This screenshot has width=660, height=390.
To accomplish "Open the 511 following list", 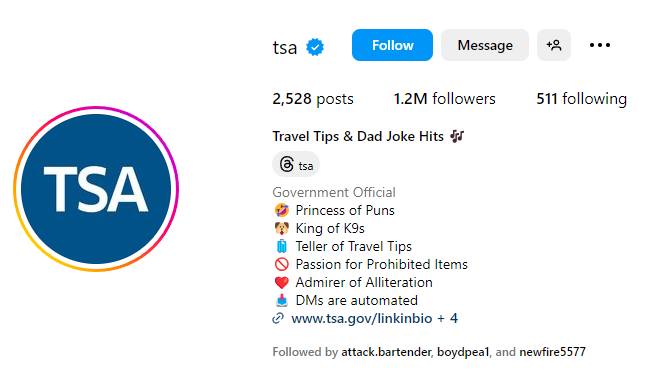I will (x=581, y=99).
